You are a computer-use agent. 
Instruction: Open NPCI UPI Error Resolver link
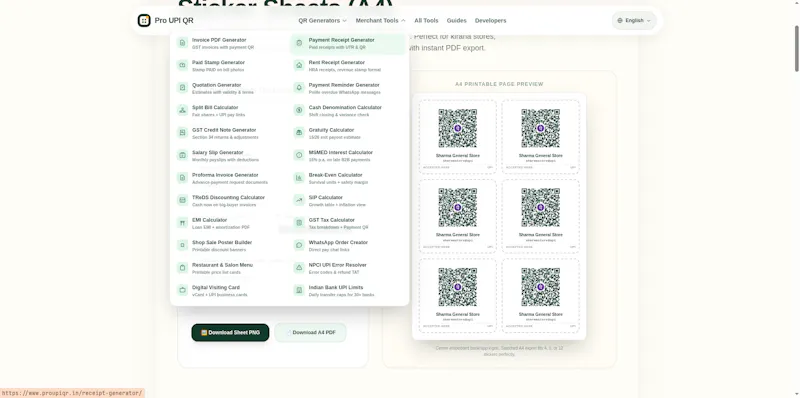348,268
